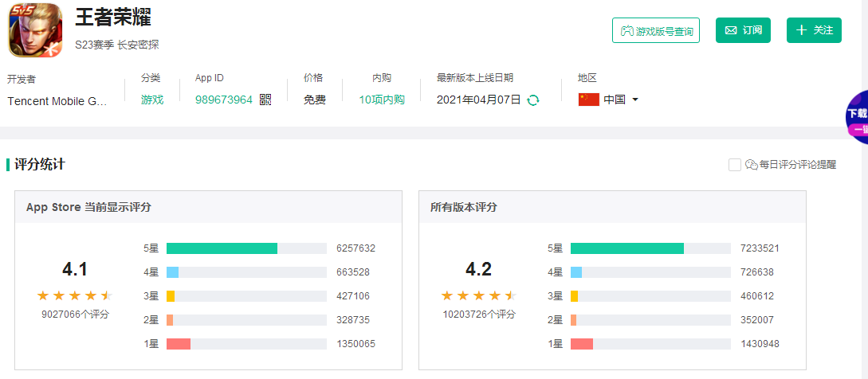Click the 1星 red bar in all-version ratings
The width and height of the screenshot is (868, 379).
tap(582, 344)
